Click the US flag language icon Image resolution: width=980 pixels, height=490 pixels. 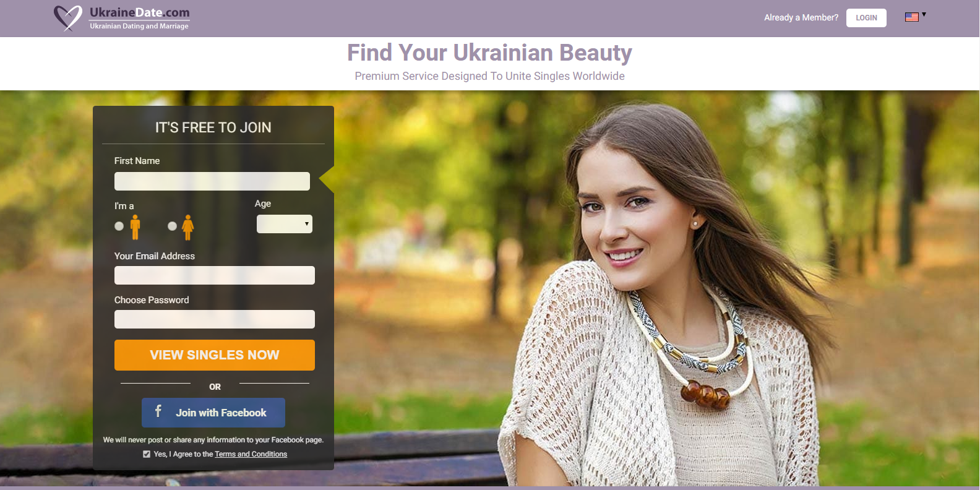point(912,17)
